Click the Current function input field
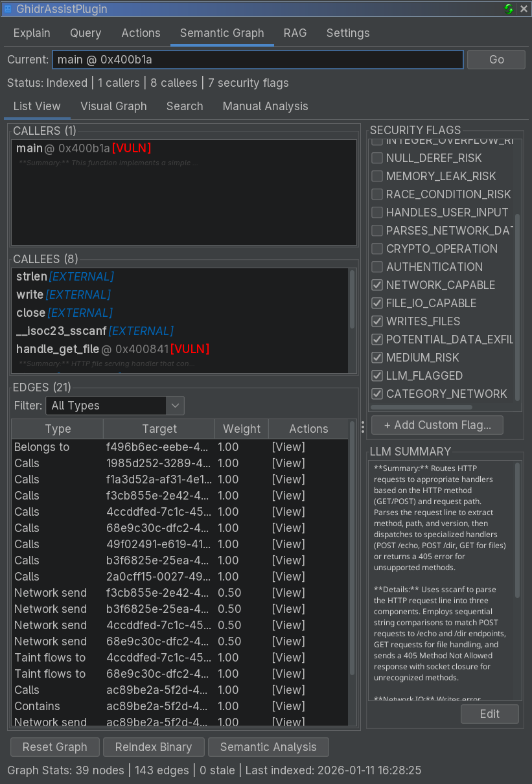Screen dimensions: 532x784 [257, 59]
